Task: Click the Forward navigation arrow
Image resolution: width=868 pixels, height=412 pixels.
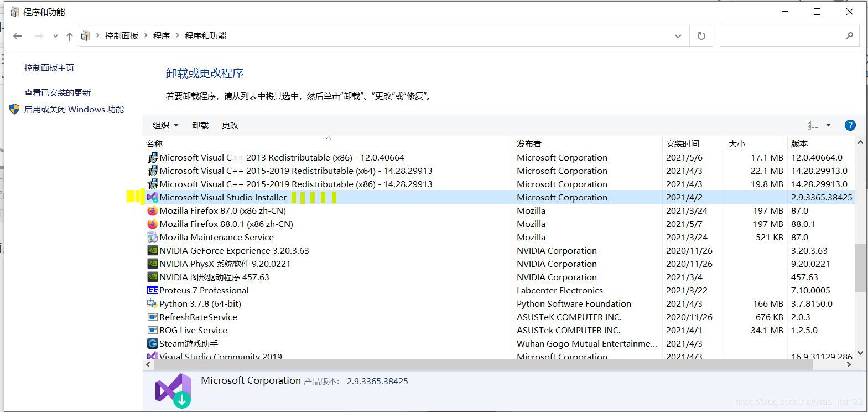Action: click(x=39, y=36)
